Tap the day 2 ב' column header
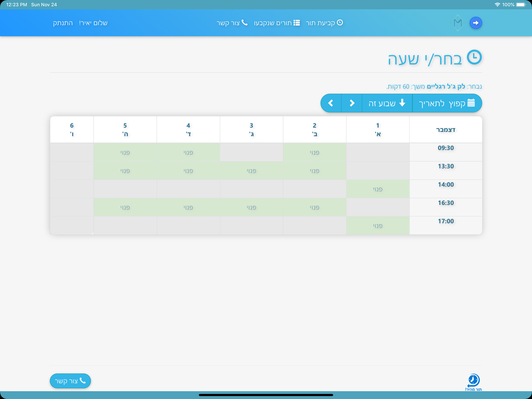This screenshot has width=532, height=399. click(x=314, y=130)
